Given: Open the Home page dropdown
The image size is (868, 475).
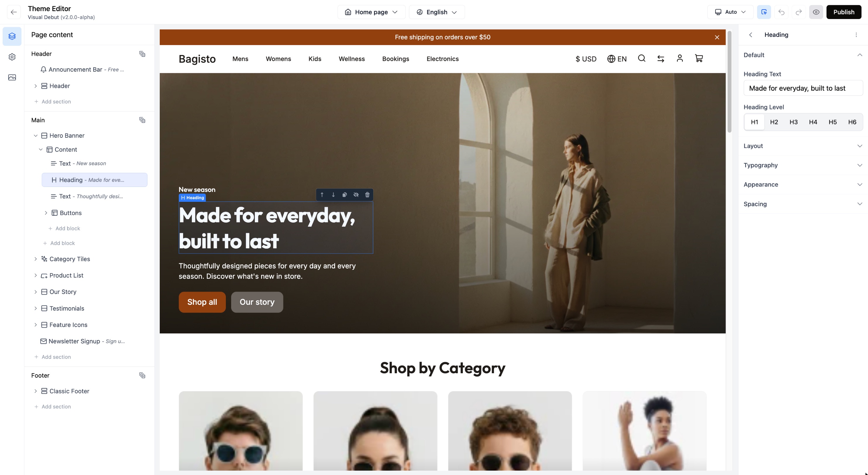Looking at the screenshot, I should 371,12.
